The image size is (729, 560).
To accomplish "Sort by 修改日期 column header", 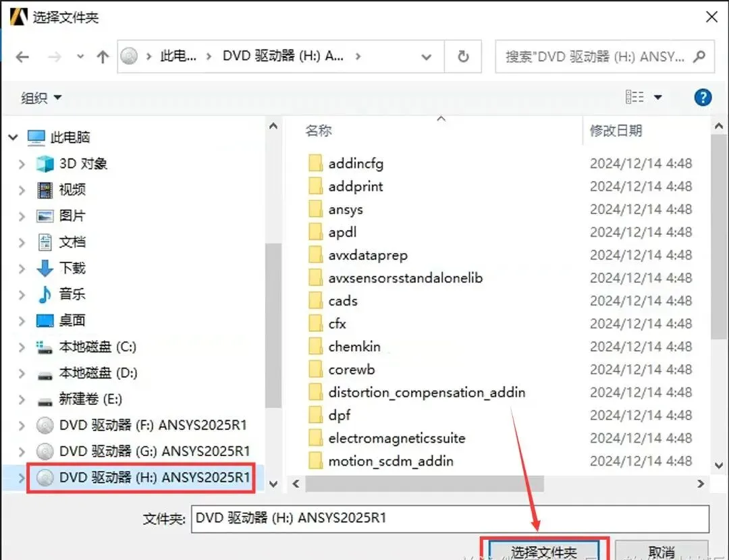I will (x=616, y=131).
